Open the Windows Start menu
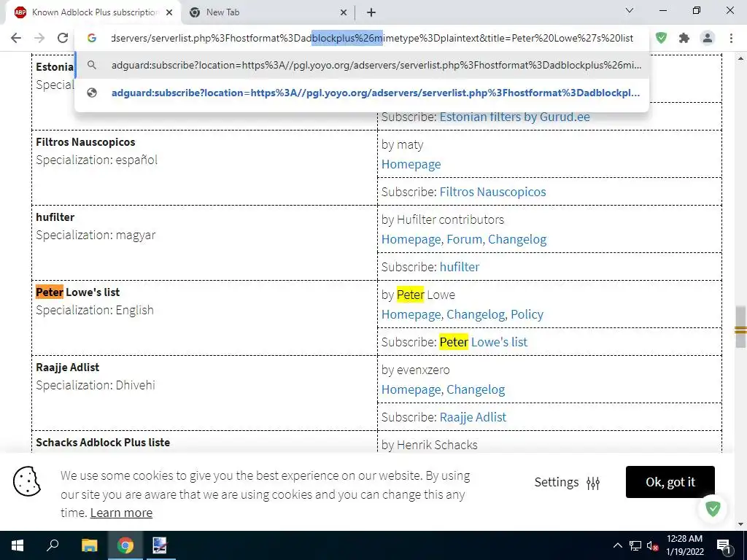Viewport: 747px width, 560px height. [18, 545]
